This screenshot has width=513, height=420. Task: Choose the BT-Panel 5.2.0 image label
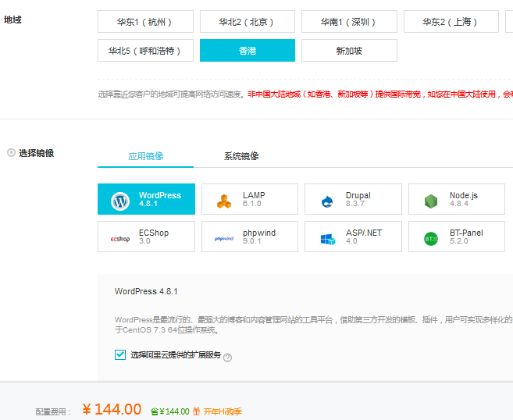tap(466, 237)
